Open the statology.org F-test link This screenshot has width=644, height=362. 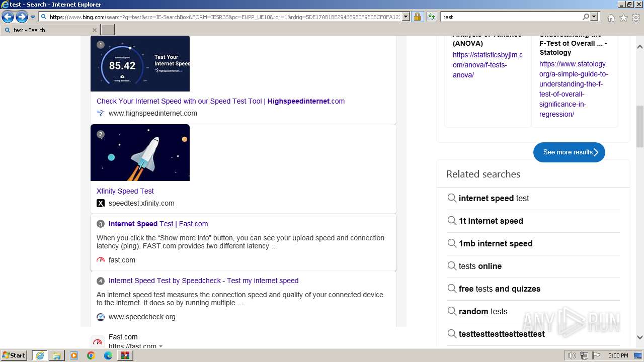tap(574, 89)
